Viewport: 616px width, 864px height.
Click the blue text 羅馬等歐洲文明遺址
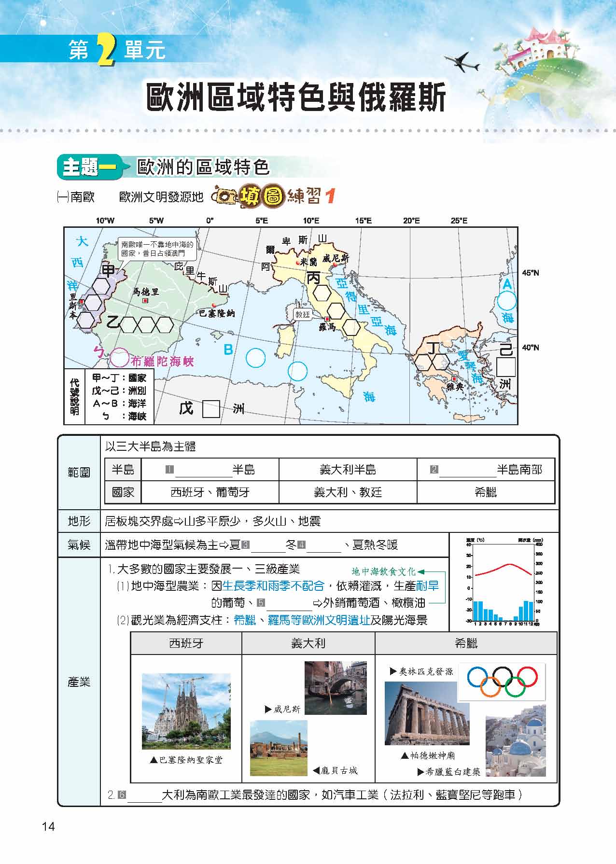(319, 620)
